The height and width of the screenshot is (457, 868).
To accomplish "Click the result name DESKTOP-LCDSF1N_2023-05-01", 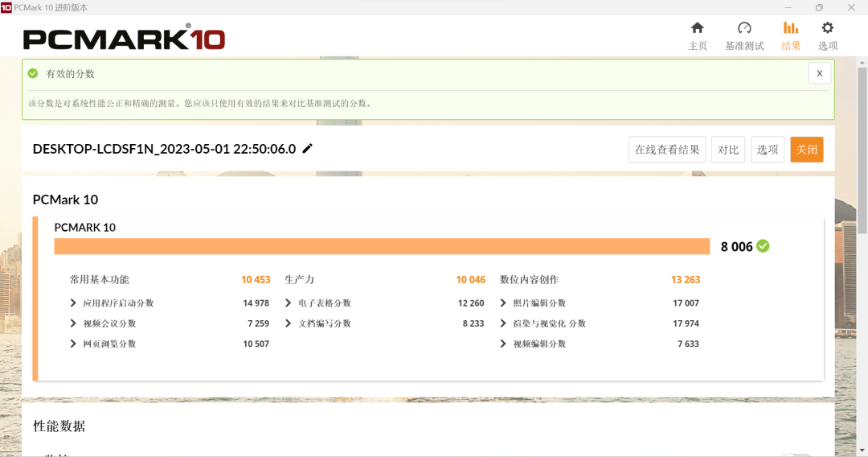I will [x=165, y=149].
